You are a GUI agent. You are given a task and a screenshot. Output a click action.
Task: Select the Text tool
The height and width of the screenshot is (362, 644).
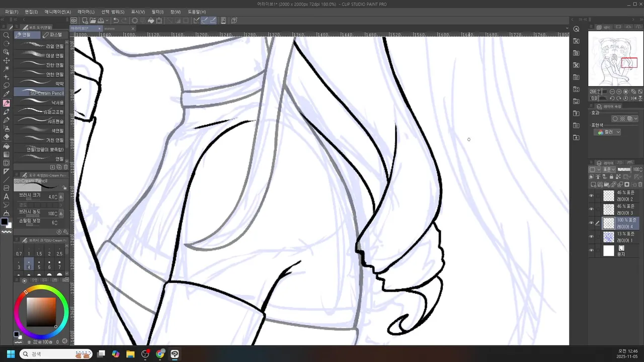pyautogui.click(x=7, y=197)
